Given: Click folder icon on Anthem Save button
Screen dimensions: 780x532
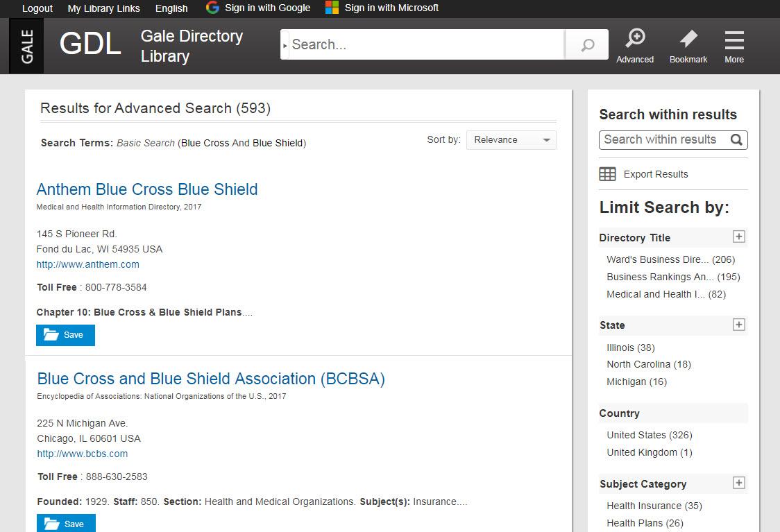Looking at the screenshot, I should [x=51, y=334].
